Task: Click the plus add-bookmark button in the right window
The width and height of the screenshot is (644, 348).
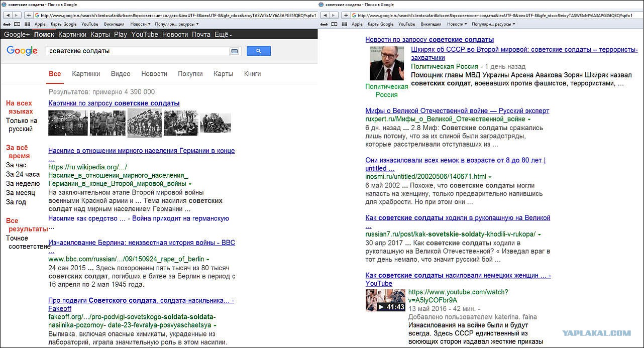Action: [346, 16]
